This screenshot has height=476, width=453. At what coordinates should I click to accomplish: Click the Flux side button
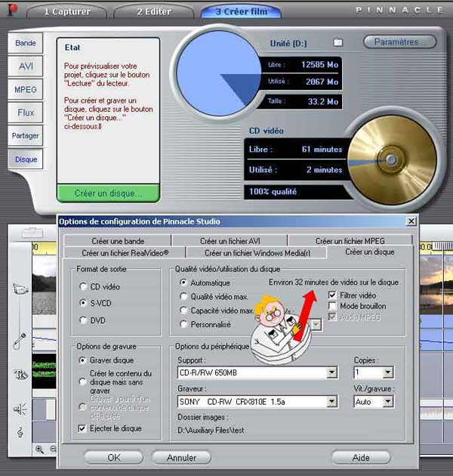(x=26, y=113)
